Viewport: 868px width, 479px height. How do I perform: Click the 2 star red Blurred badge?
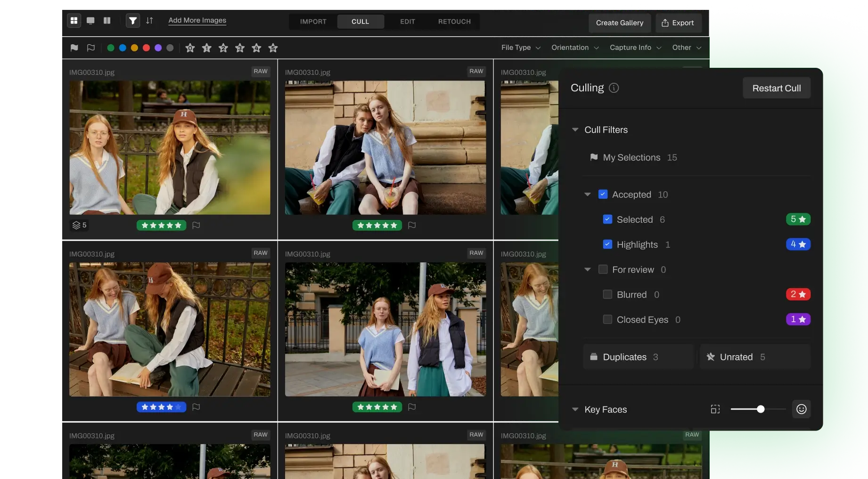pyautogui.click(x=798, y=294)
